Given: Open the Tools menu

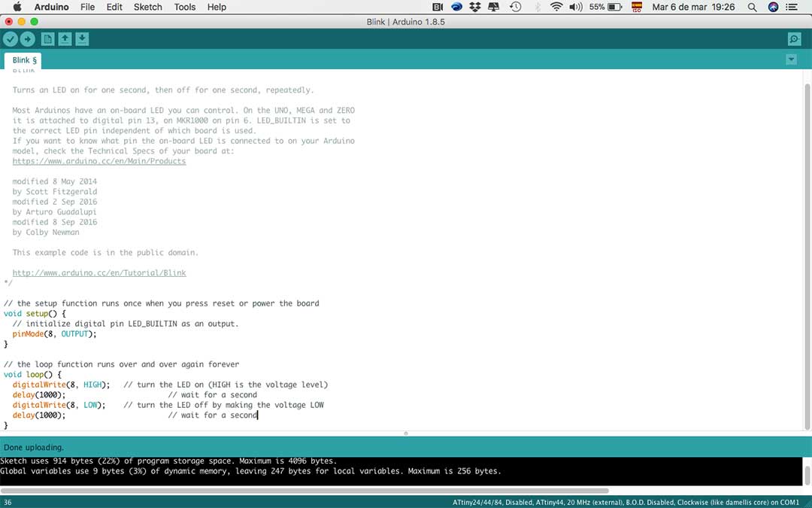Looking at the screenshot, I should [184, 7].
